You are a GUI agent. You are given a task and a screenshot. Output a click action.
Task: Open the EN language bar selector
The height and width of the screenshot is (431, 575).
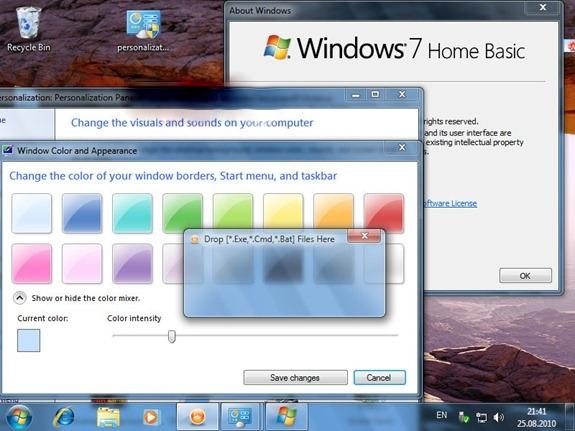442,415
